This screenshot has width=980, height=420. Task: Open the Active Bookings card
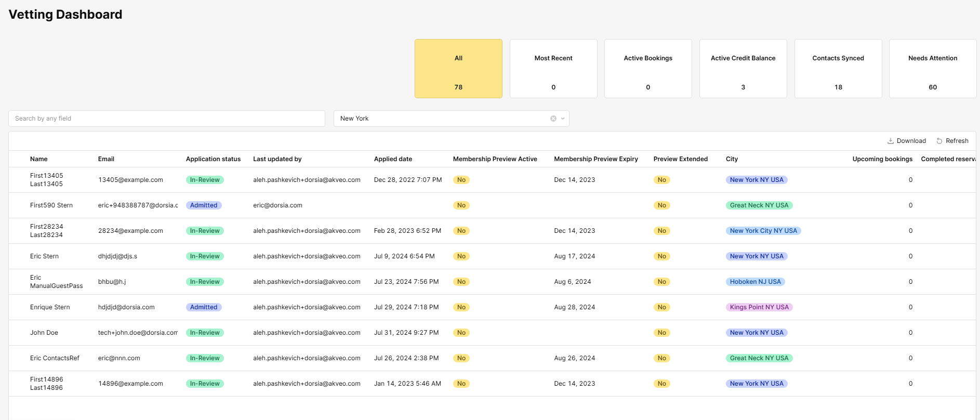click(x=648, y=69)
